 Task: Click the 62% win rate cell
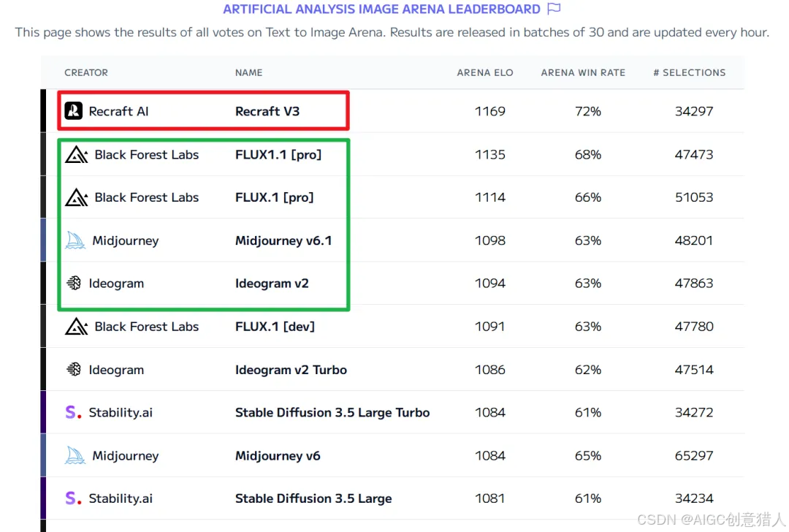coord(587,370)
